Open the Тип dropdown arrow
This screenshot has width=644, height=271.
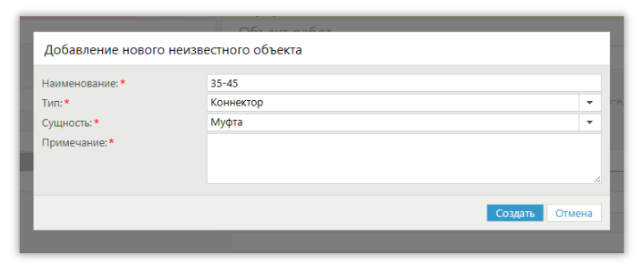[x=590, y=103]
